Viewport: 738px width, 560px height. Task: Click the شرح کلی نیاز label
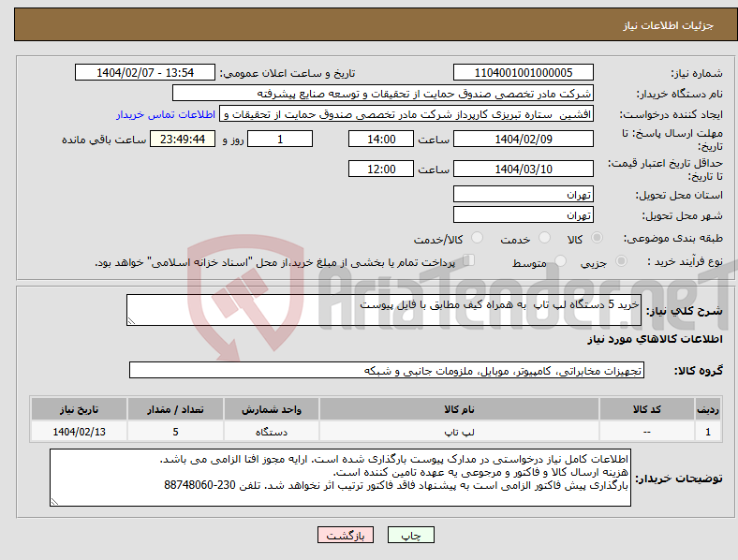tap(684, 311)
